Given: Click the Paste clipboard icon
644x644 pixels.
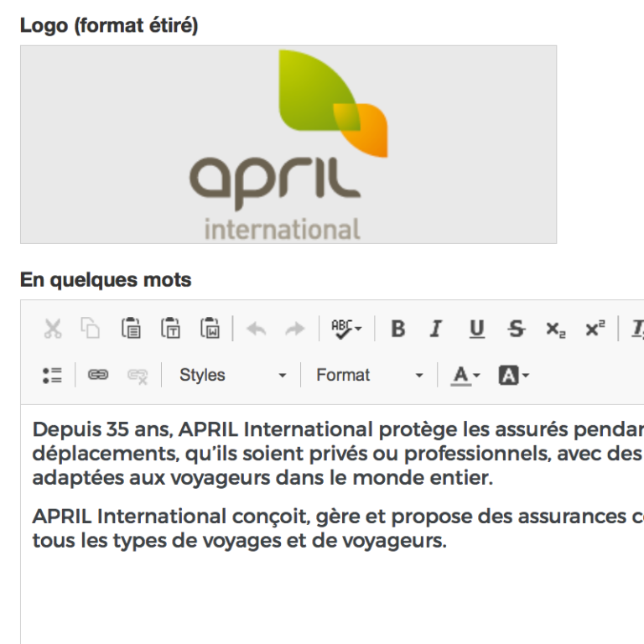Looking at the screenshot, I should pyautogui.click(x=131, y=329).
